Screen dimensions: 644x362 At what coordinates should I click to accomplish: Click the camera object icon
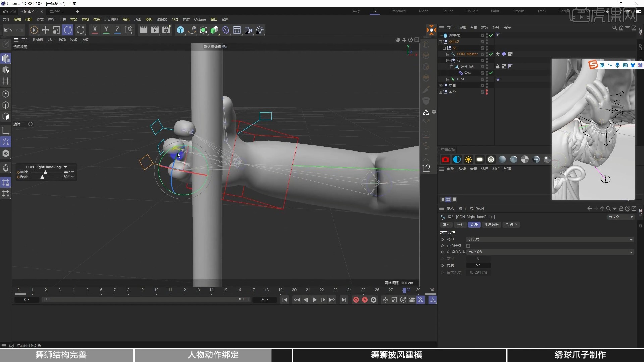[x=248, y=30]
